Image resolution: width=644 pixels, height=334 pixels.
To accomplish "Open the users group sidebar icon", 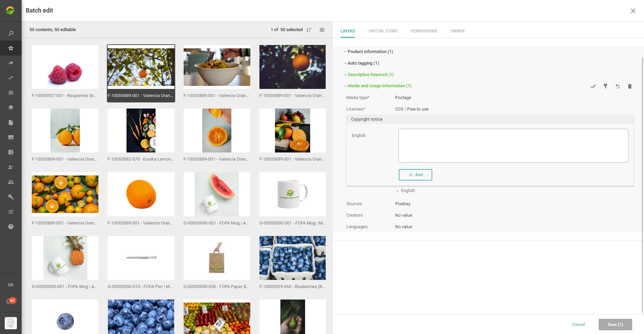I will 11,182.
